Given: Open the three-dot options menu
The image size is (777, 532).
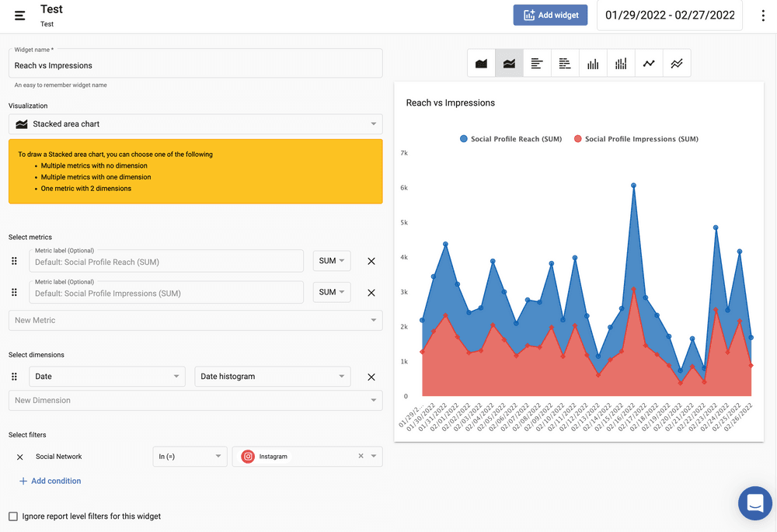Looking at the screenshot, I should (x=764, y=16).
